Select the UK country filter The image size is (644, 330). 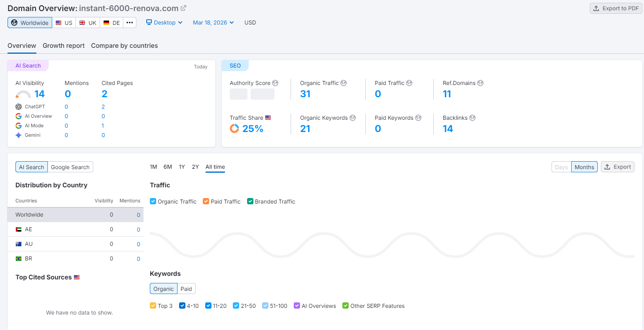click(x=88, y=23)
